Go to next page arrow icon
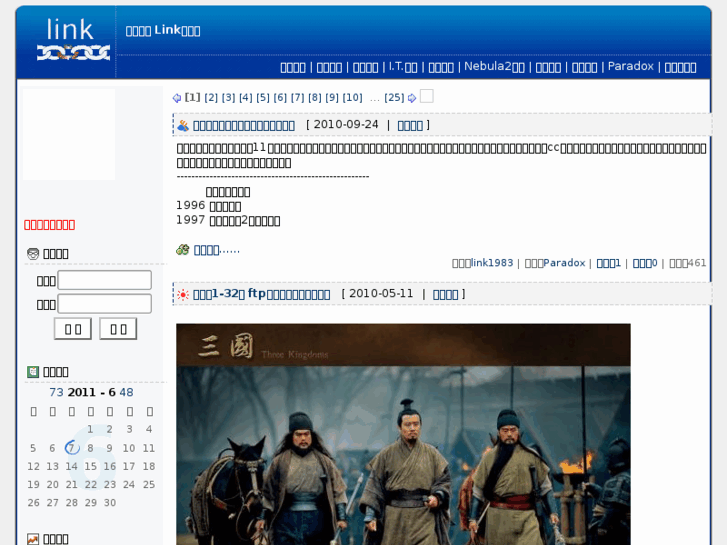Viewport: 727px width, 545px height. pos(412,98)
